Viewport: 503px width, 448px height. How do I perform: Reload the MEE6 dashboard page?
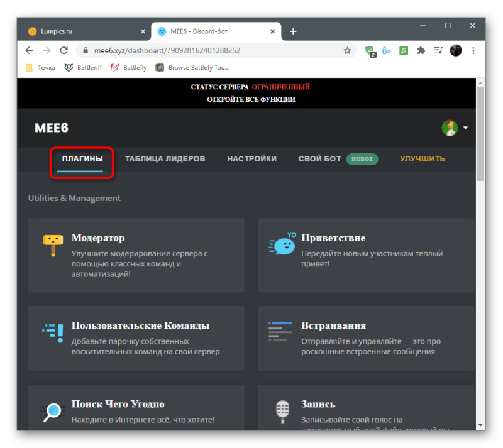click(64, 50)
